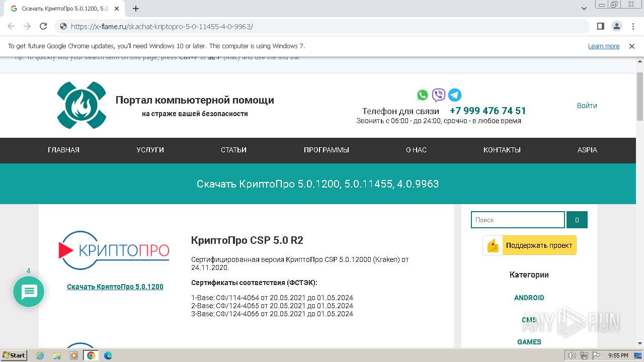The width and height of the screenshot is (644, 362).
Task: Open File Explorer from taskbar
Action: pyautogui.click(x=57, y=355)
